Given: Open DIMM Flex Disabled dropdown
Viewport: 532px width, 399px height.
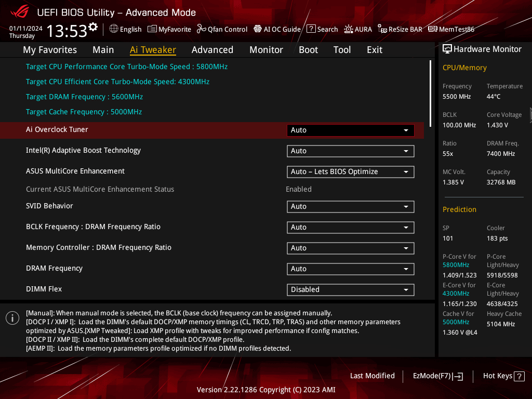Looking at the screenshot, I should point(351,290).
